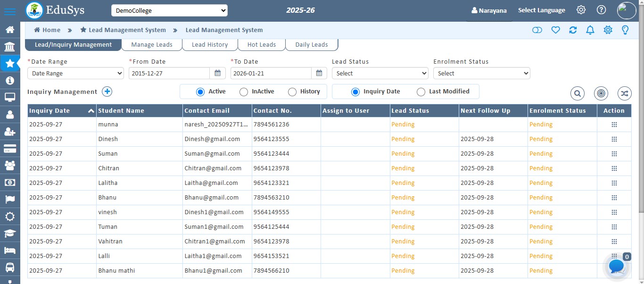The width and height of the screenshot is (644, 284).
Task: Open the chat bubble widget
Action: (x=617, y=267)
